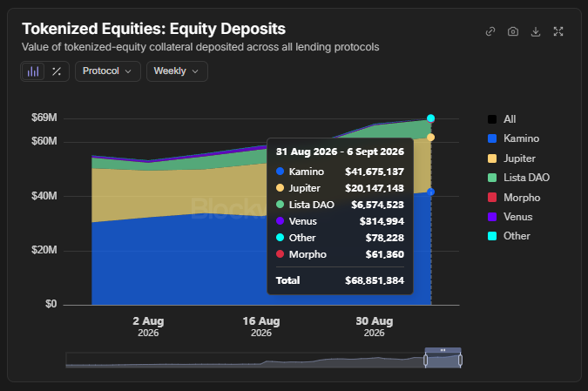The width and height of the screenshot is (588, 391).
Task: Click the 30 Aug 2026 axis label
Action: (375, 327)
